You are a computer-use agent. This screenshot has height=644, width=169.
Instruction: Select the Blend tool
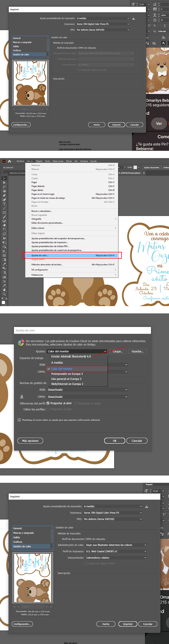click(x=4, y=268)
